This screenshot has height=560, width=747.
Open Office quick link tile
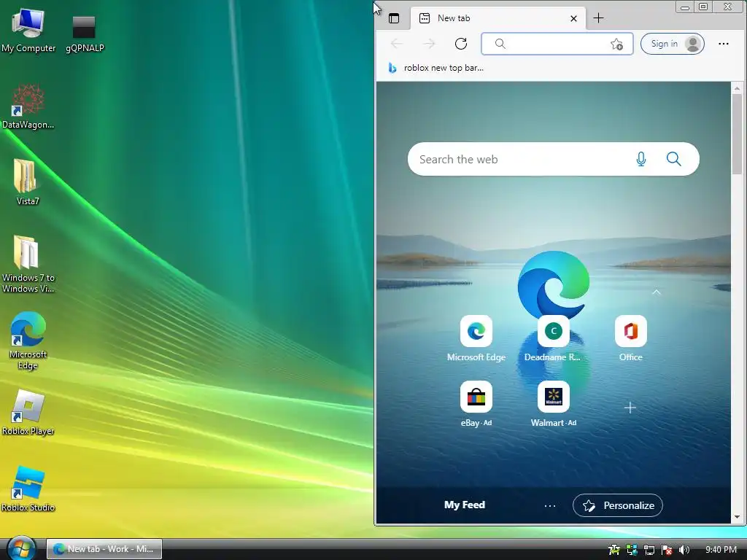pos(631,338)
